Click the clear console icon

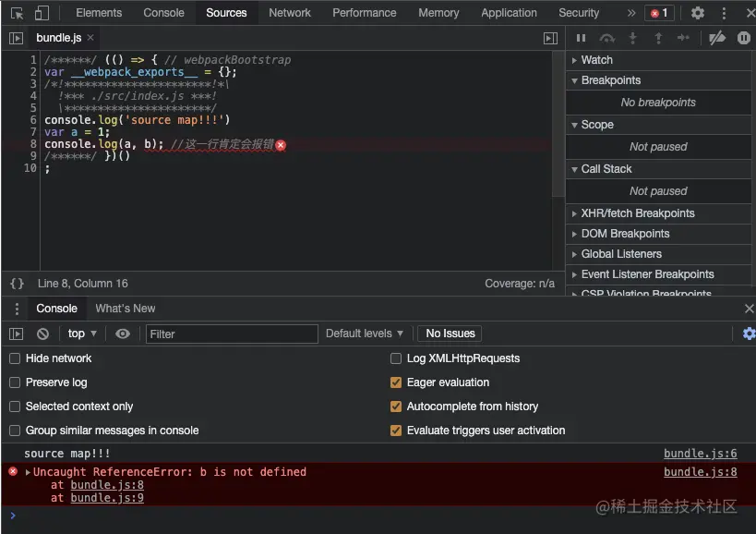tap(42, 334)
